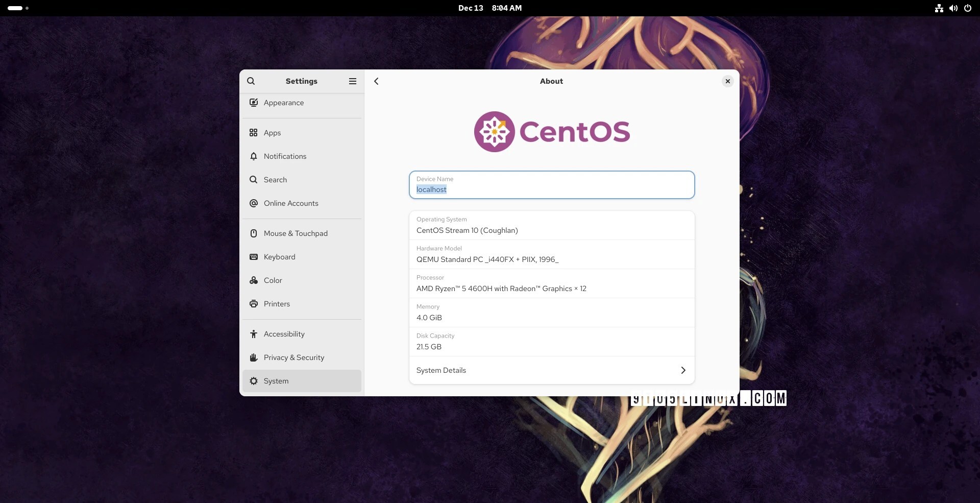Click the Activities workspace indicator
Viewport: 980px width, 503px height.
click(x=18, y=8)
